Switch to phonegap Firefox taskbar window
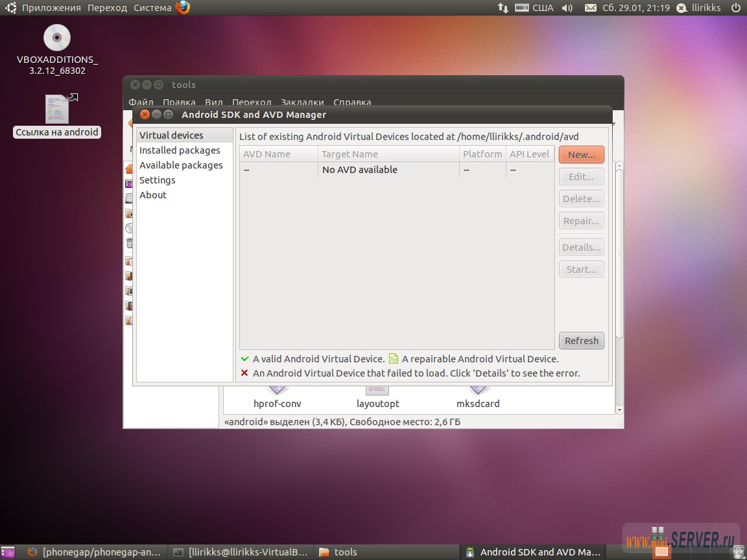This screenshot has width=747, height=560. click(x=94, y=552)
